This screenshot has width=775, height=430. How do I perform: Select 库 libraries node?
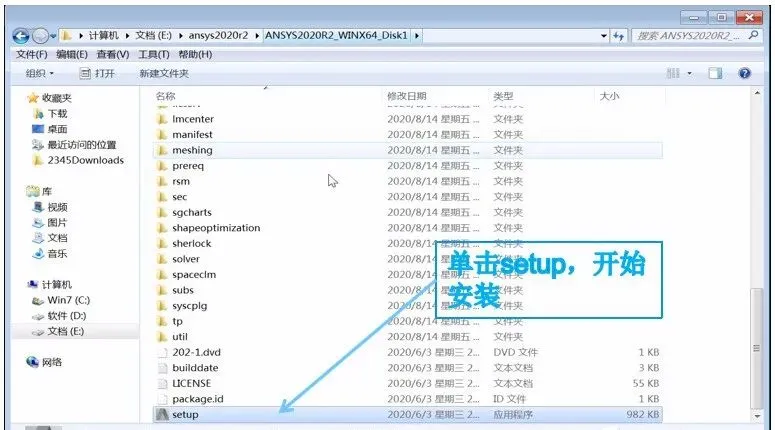39,191
